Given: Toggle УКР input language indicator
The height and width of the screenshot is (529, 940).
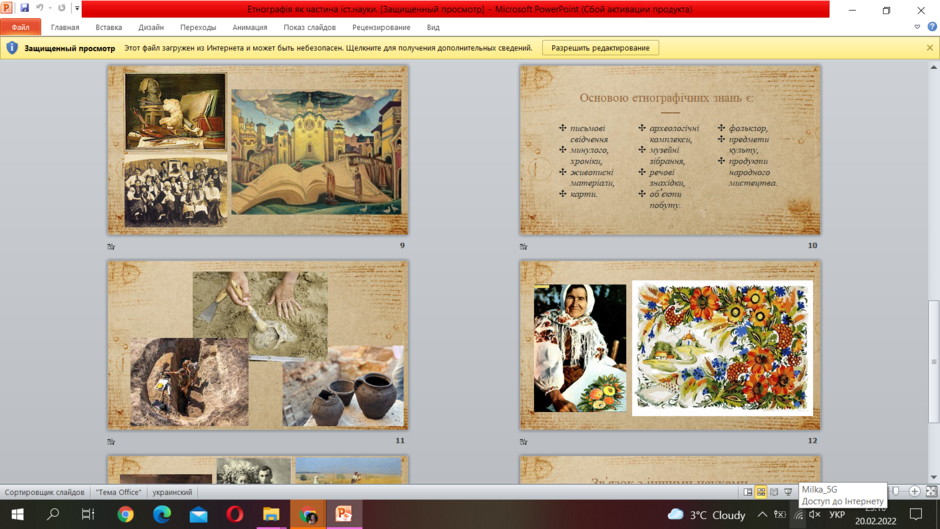Looking at the screenshot, I should pos(837,515).
